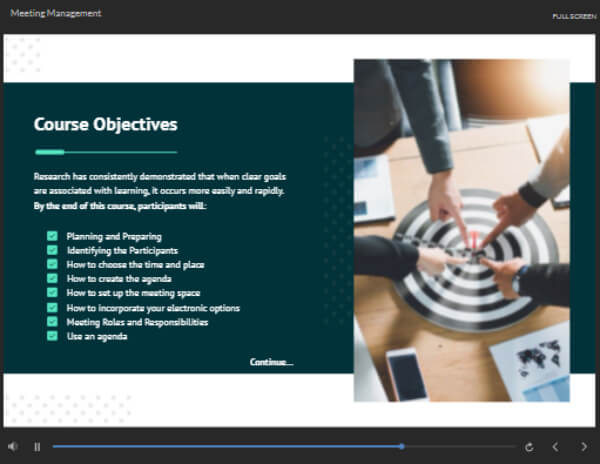The image size is (600, 464).
Task: Click the Planning and Preparing checkbox
Action: 51,236
